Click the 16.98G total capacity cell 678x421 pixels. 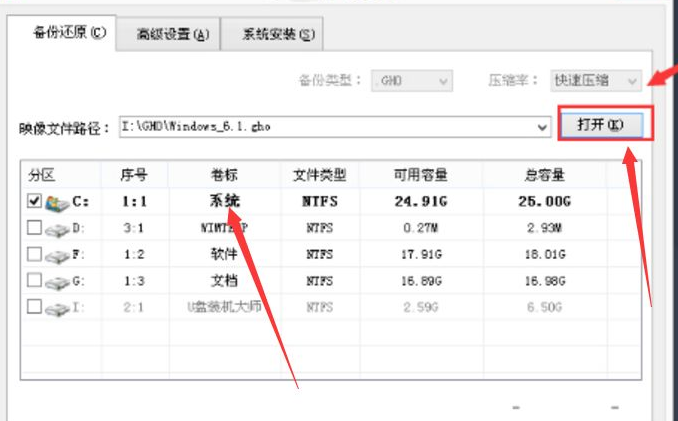[545, 281]
